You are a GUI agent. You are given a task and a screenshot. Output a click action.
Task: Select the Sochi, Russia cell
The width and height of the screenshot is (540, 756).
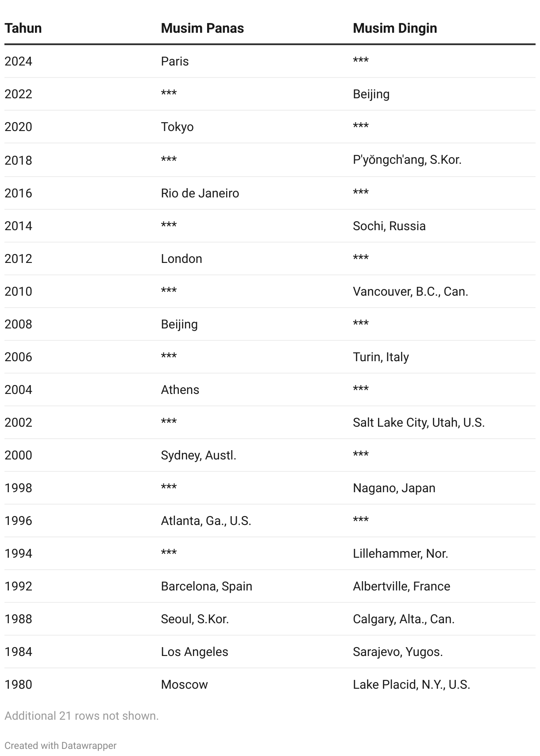(x=389, y=226)
